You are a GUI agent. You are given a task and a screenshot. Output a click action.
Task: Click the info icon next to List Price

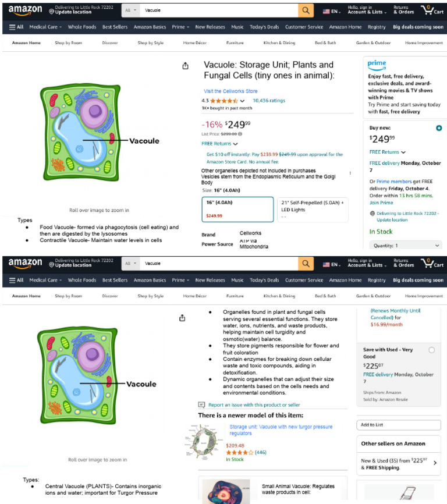pos(240,134)
